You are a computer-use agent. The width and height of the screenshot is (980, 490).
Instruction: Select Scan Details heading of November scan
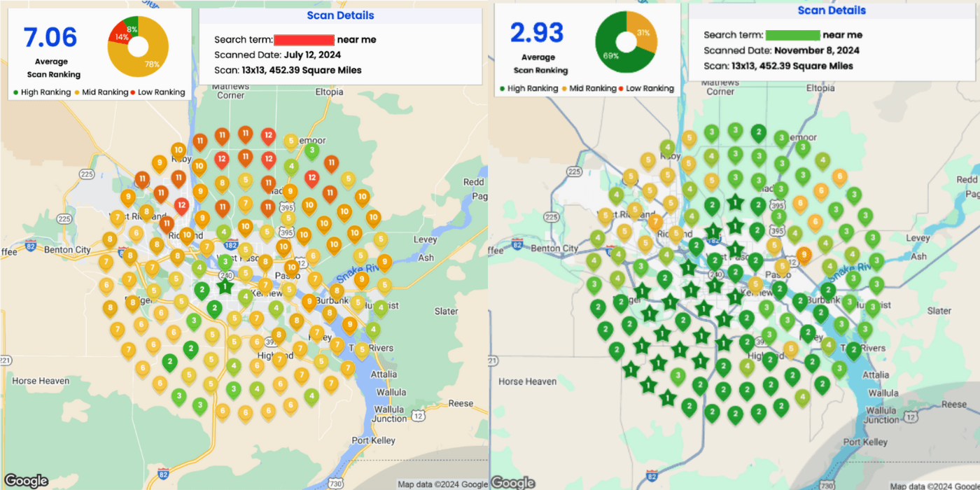pos(832,10)
